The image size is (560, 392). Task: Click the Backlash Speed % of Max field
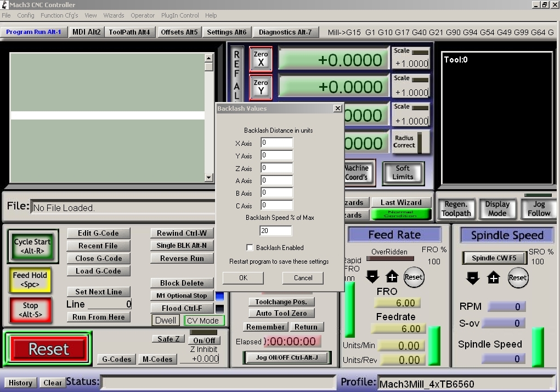tap(276, 231)
